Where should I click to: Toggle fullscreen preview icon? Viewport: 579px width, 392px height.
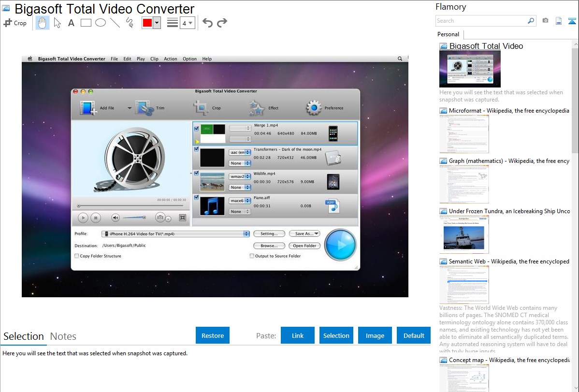182,218
